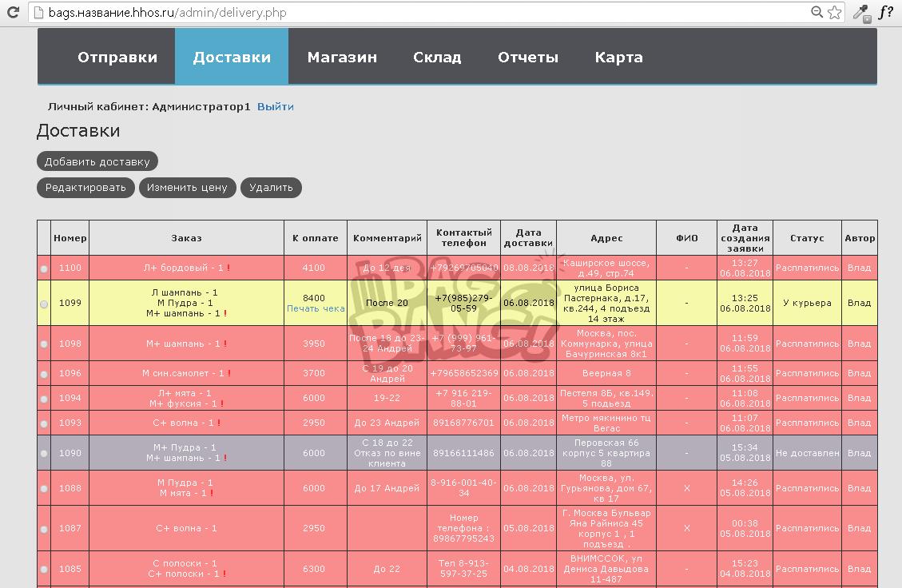This screenshot has height=588, width=902.
Task: Click the Доставки page heading
Action: pyautogui.click(x=78, y=130)
